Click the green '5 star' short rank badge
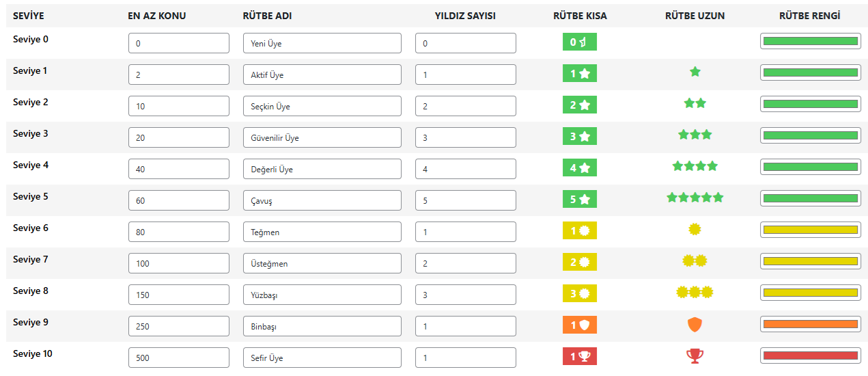This screenshot has height=376, width=868. (580, 199)
